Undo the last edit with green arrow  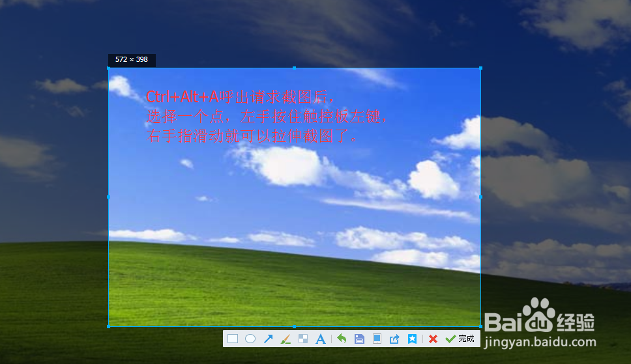tap(342, 339)
